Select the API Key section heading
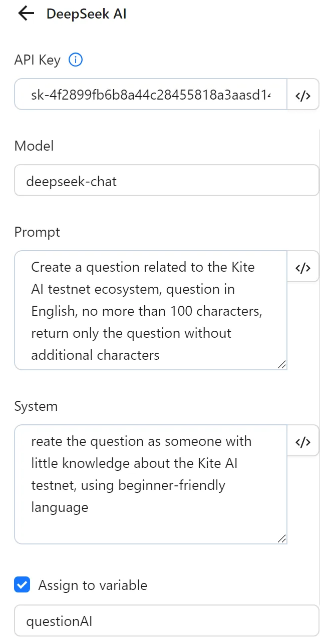320x644 pixels. coord(38,60)
